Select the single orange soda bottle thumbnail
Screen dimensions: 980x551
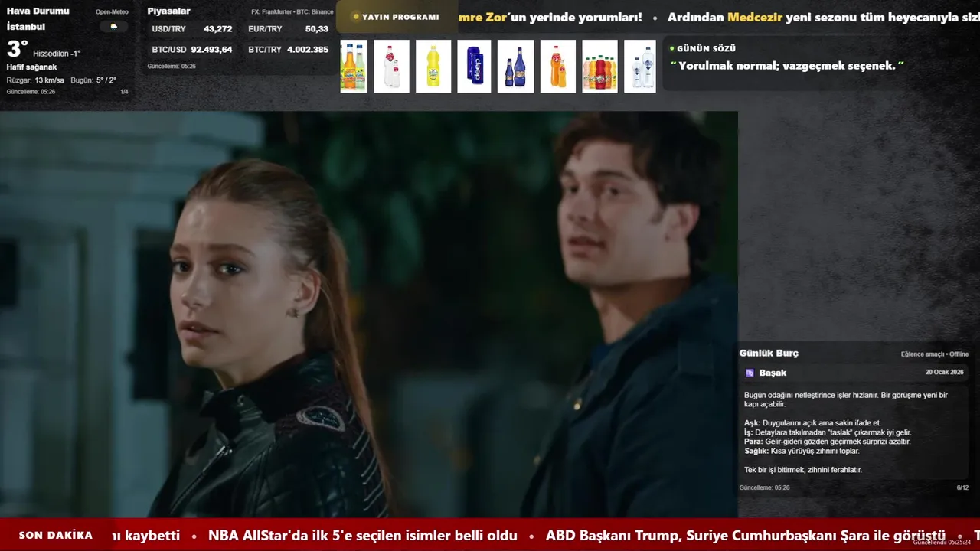[557, 67]
